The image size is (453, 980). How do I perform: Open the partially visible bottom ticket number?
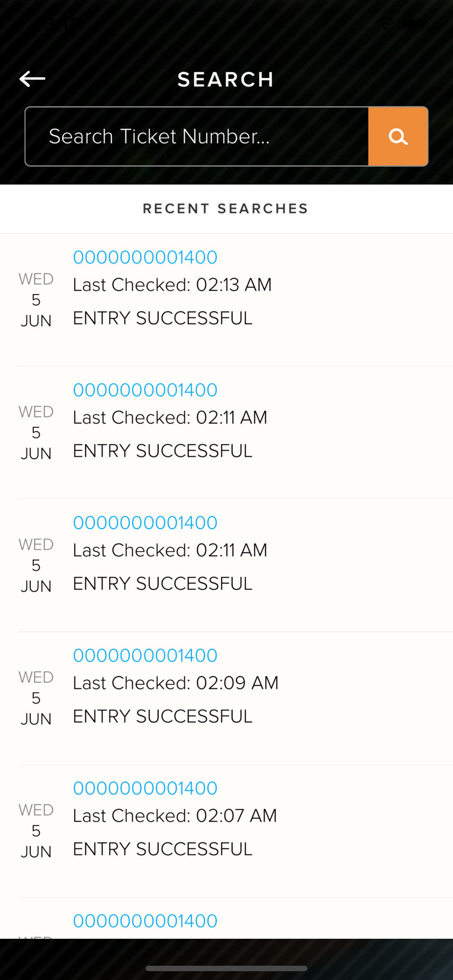pyautogui.click(x=145, y=921)
